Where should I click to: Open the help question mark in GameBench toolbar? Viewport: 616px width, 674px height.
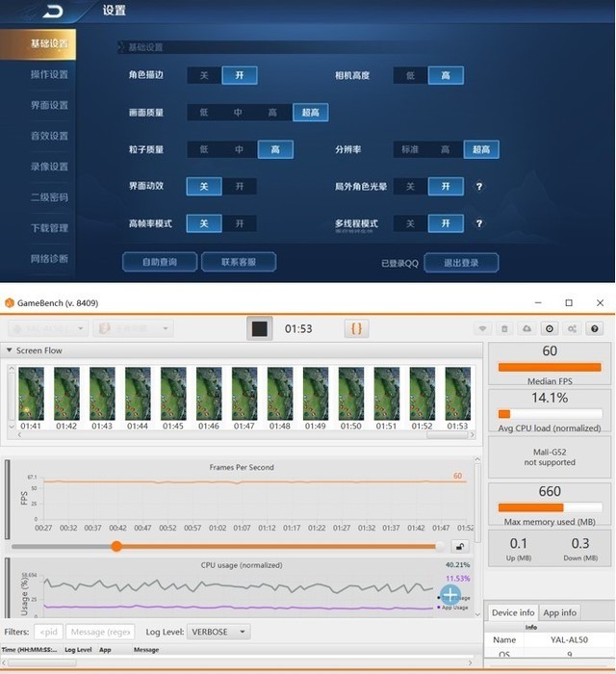click(x=595, y=329)
